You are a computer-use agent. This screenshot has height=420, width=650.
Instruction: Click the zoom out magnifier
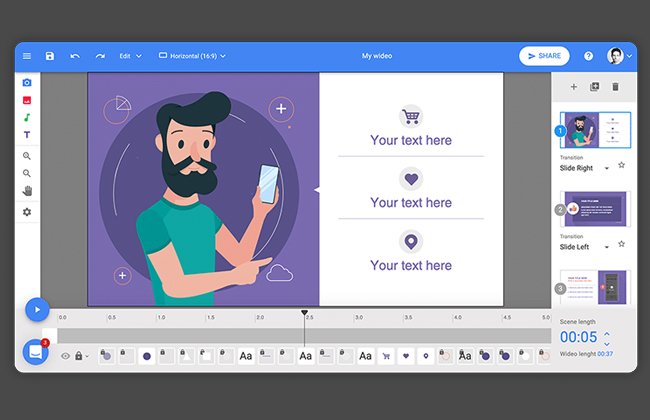click(27, 173)
